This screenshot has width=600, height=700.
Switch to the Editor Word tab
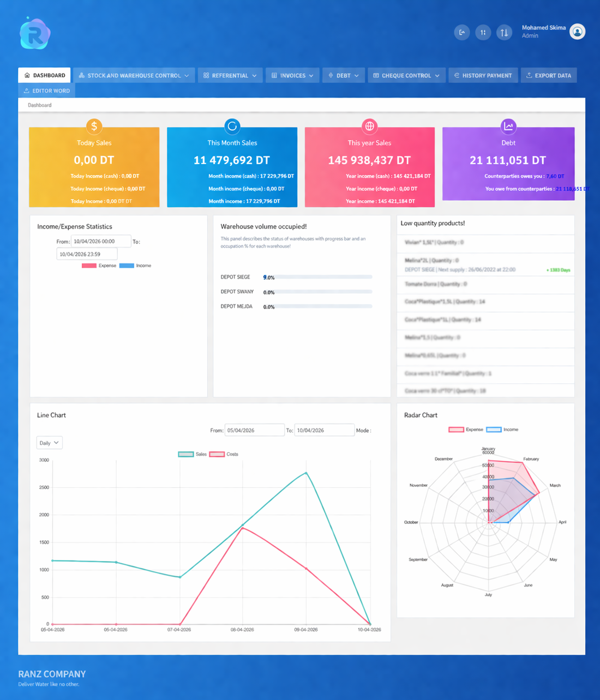(47, 90)
